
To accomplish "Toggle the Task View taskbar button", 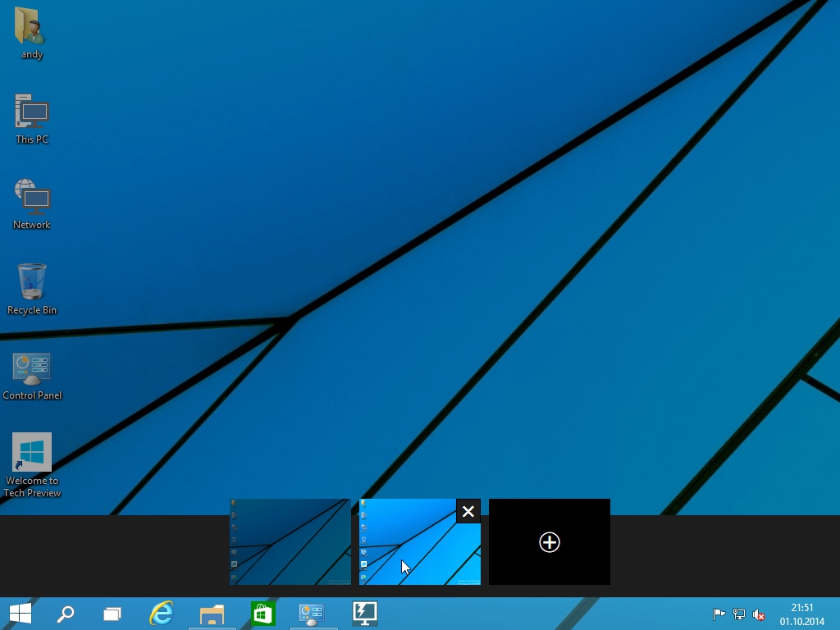I will (112, 614).
